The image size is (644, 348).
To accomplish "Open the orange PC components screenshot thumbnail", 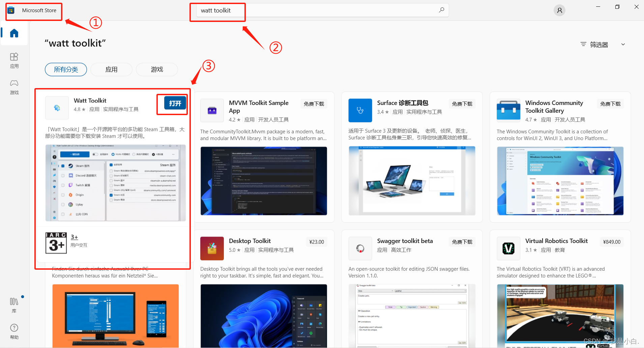I will coord(116,316).
